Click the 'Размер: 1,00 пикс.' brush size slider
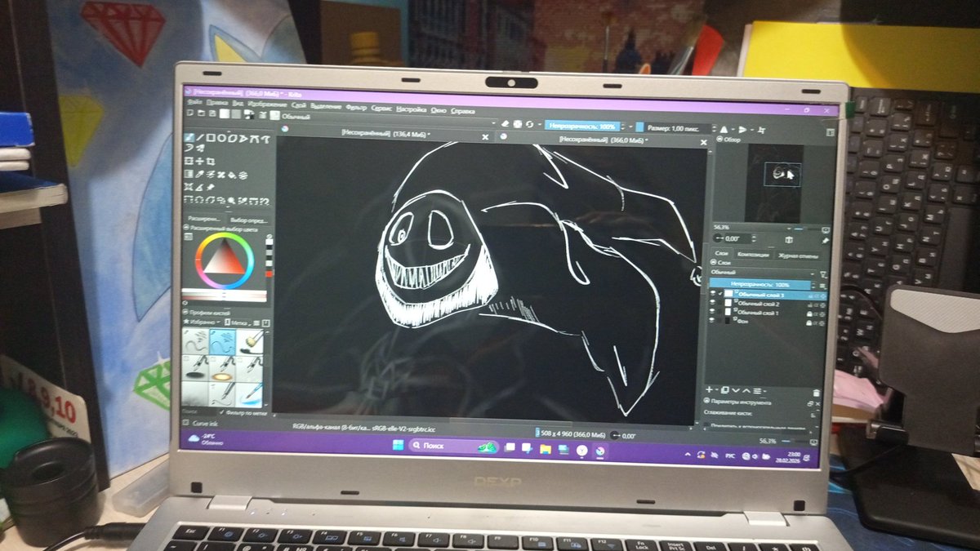Image resolution: width=980 pixels, height=551 pixels. point(672,128)
